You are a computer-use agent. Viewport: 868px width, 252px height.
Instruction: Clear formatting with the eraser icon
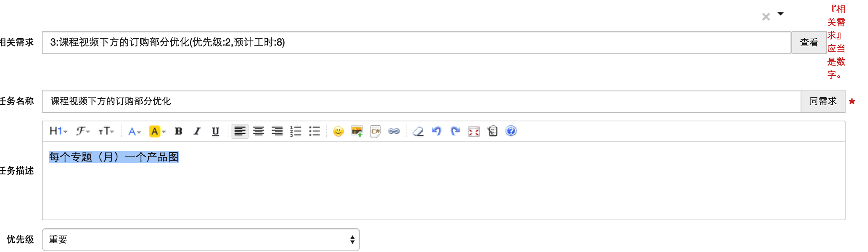(x=418, y=131)
